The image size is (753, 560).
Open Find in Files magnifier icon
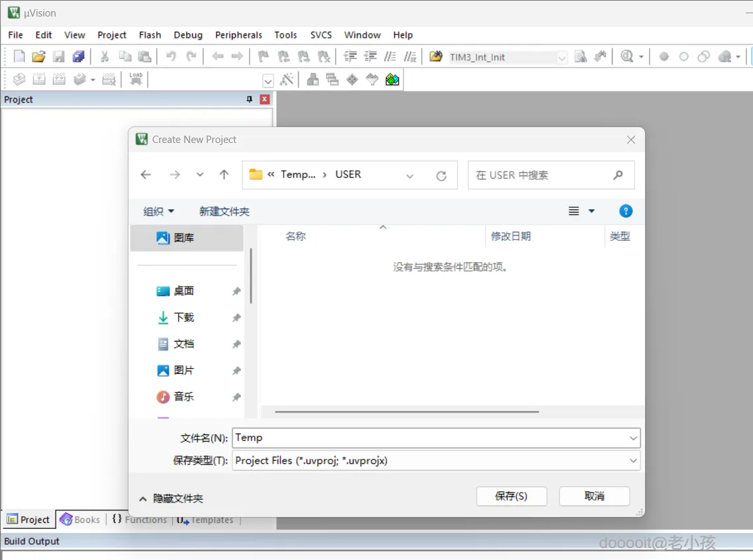(628, 56)
